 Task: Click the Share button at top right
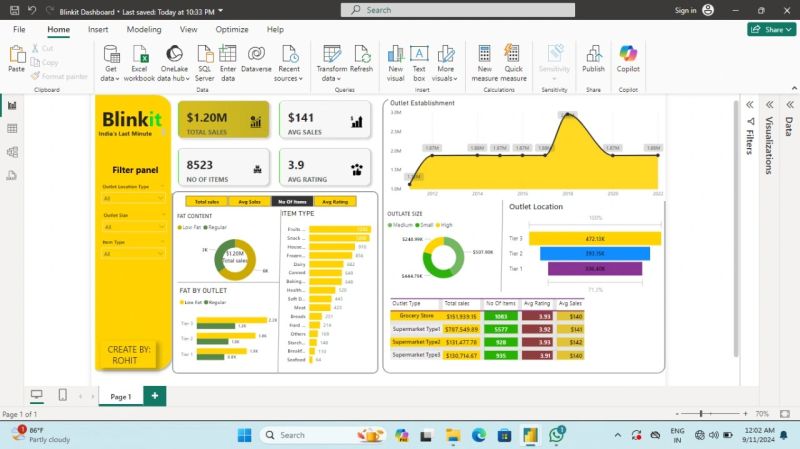tap(768, 30)
